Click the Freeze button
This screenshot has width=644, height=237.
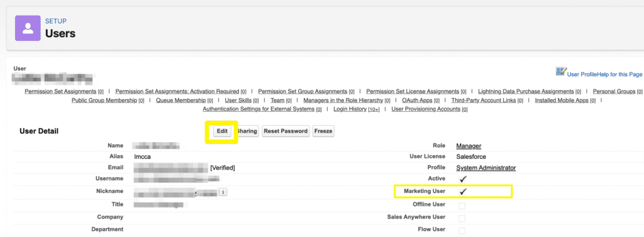pos(323,131)
